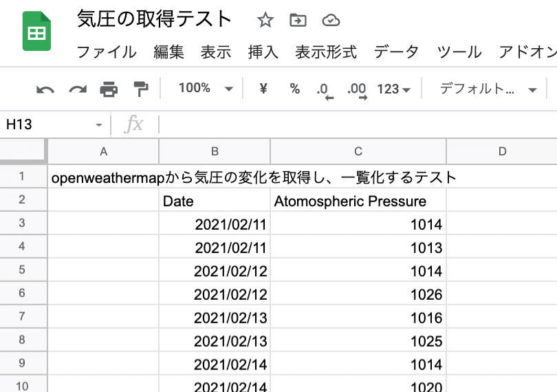This screenshot has height=392, width=557.
Task: Click the undo arrow icon
Action: [45, 89]
